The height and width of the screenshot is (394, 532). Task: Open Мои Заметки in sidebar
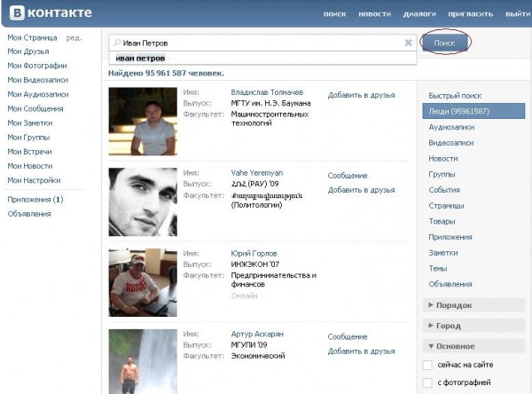(x=30, y=123)
